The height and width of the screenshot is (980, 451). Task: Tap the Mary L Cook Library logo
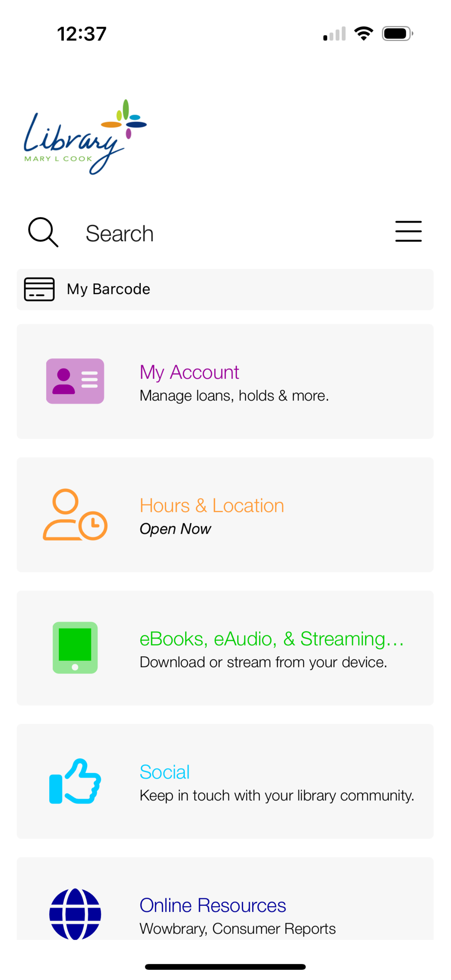(85, 137)
